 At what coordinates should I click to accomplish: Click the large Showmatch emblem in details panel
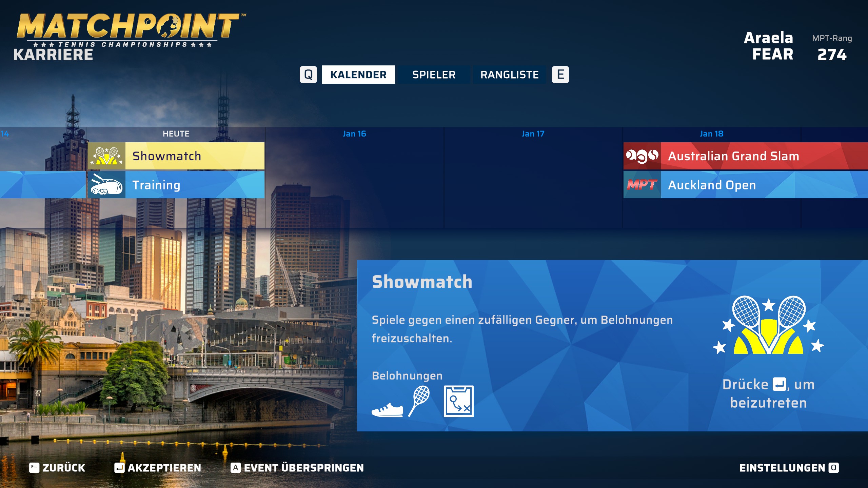[768, 325]
